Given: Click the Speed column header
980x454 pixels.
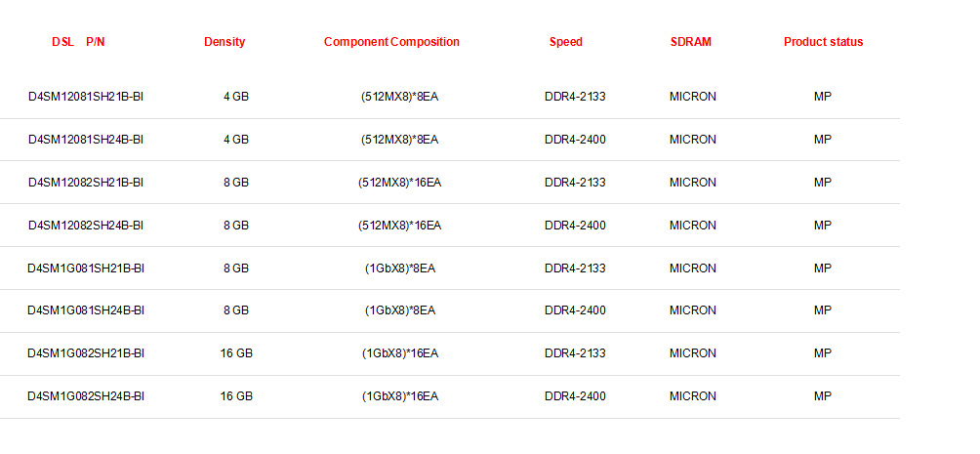Looking at the screenshot, I should (x=566, y=42).
